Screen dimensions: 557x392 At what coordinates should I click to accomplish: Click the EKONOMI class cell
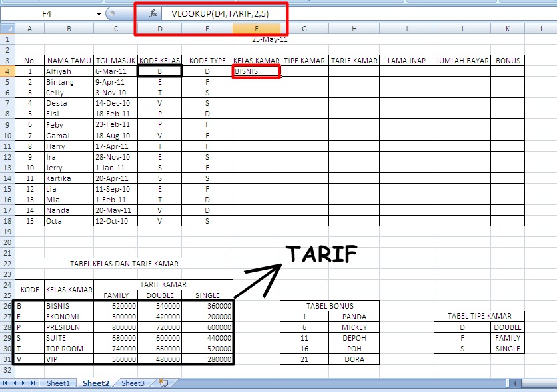coord(69,317)
